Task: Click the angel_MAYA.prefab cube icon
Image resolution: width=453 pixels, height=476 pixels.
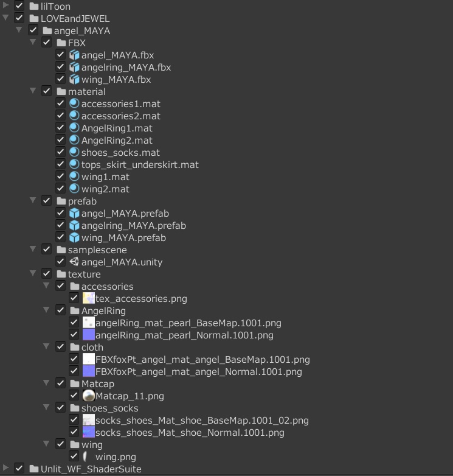Action: [x=74, y=213]
